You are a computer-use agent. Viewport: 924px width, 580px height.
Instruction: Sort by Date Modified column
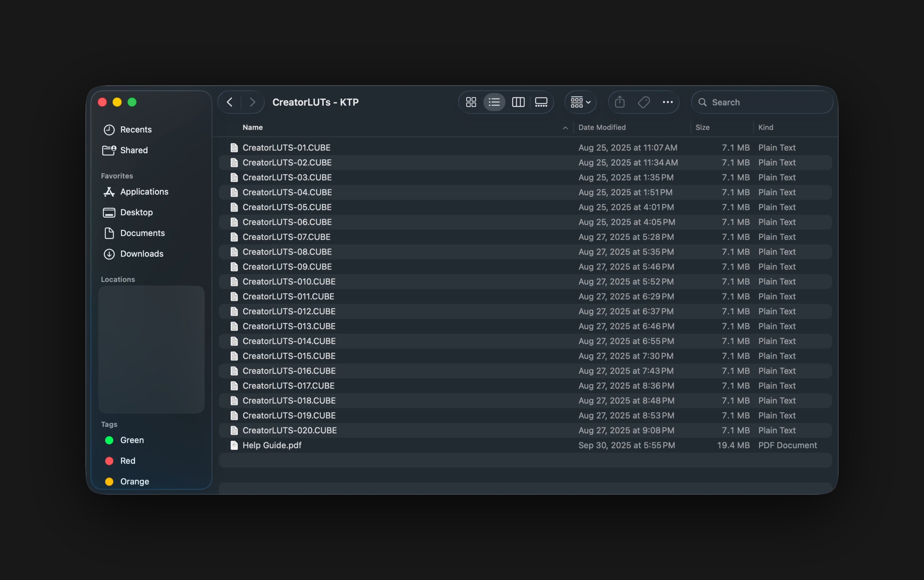[602, 127]
